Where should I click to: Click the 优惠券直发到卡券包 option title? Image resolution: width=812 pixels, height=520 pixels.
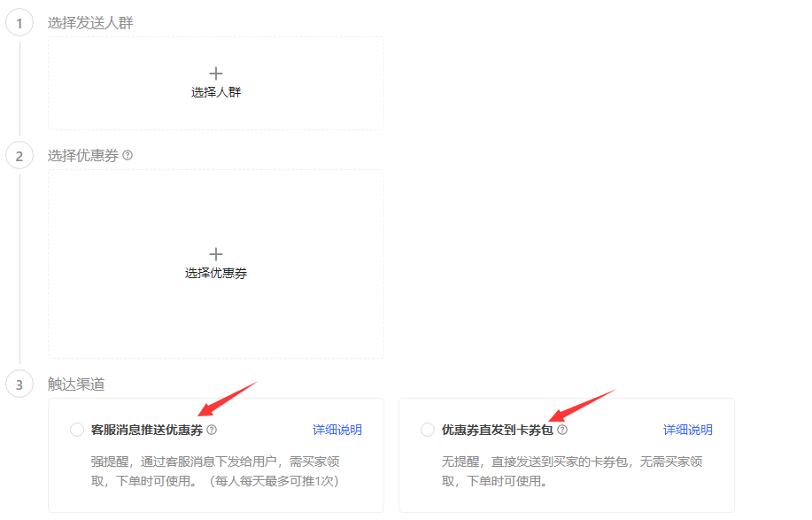click(x=497, y=430)
